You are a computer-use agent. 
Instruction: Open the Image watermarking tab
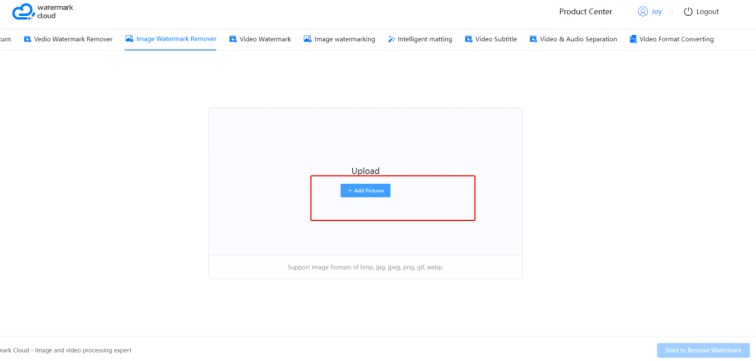[x=339, y=39]
